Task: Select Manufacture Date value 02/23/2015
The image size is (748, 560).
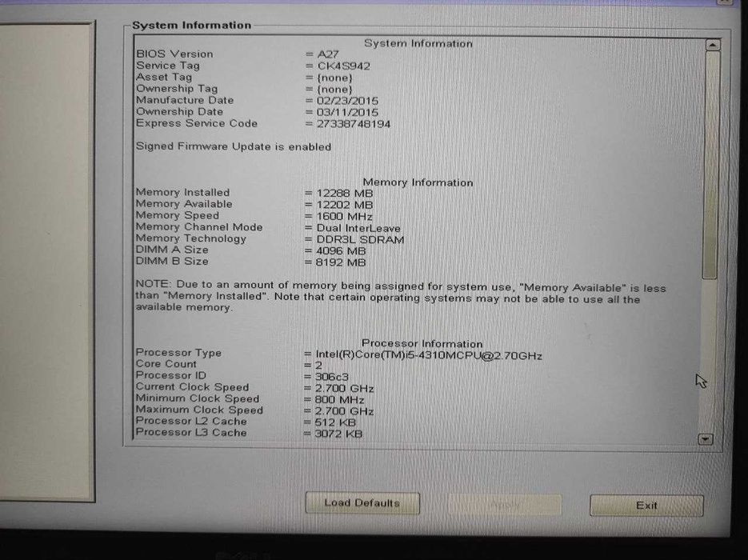Action: (x=347, y=101)
